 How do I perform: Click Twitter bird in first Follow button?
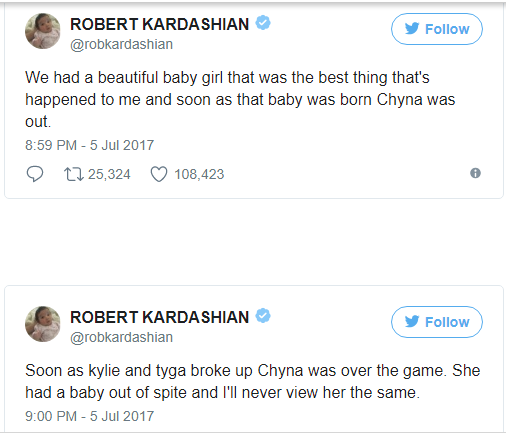(412, 29)
